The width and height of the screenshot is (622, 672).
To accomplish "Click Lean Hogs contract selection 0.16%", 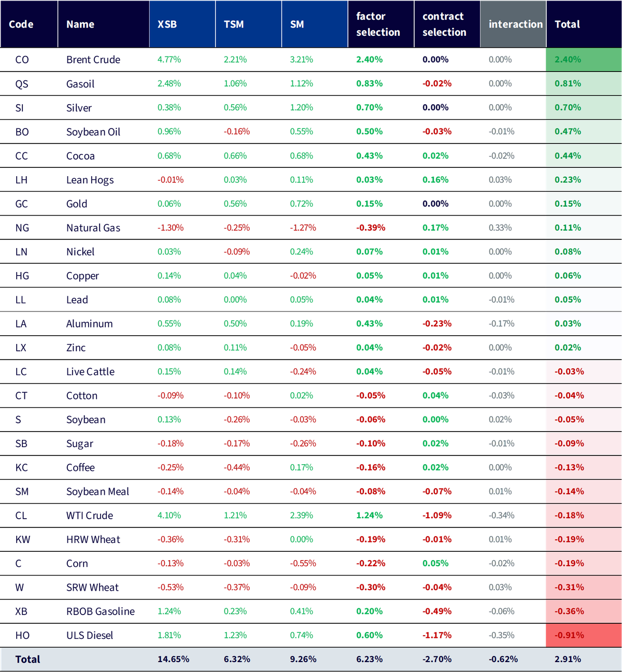I will [x=436, y=180].
